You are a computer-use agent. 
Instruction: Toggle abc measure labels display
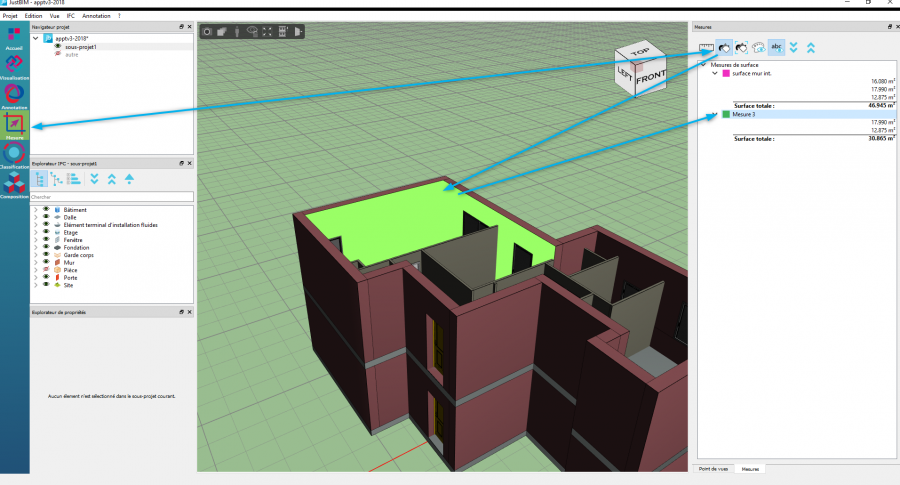(x=777, y=48)
